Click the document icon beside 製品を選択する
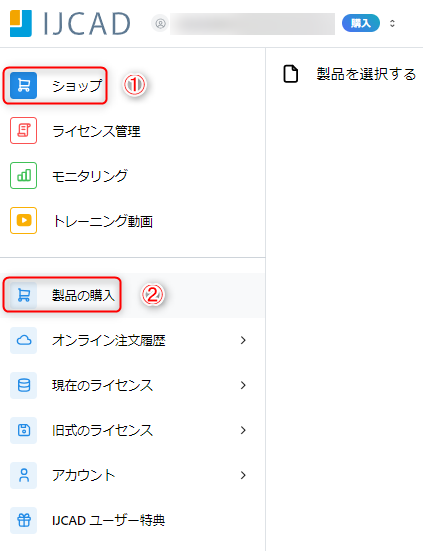 (x=291, y=74)
